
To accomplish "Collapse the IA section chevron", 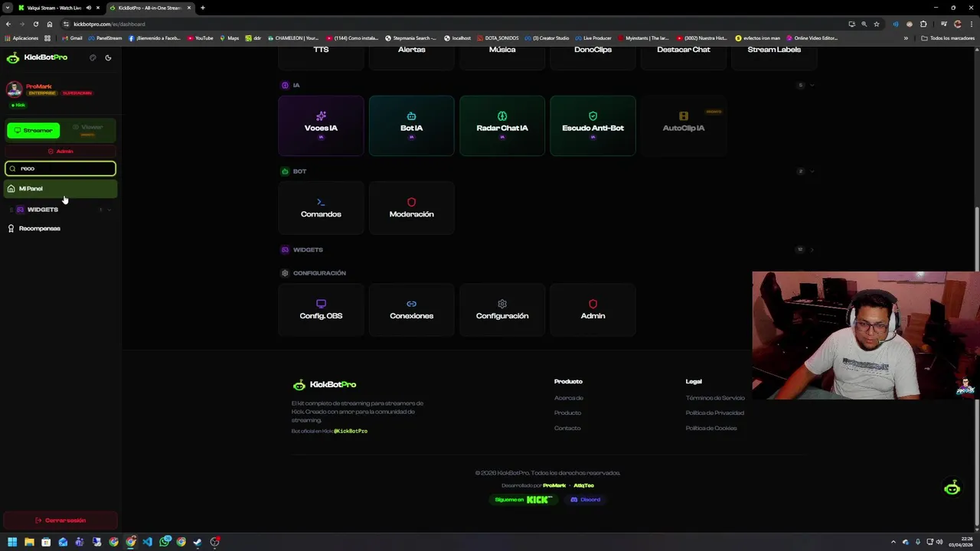I will (812, 85).
